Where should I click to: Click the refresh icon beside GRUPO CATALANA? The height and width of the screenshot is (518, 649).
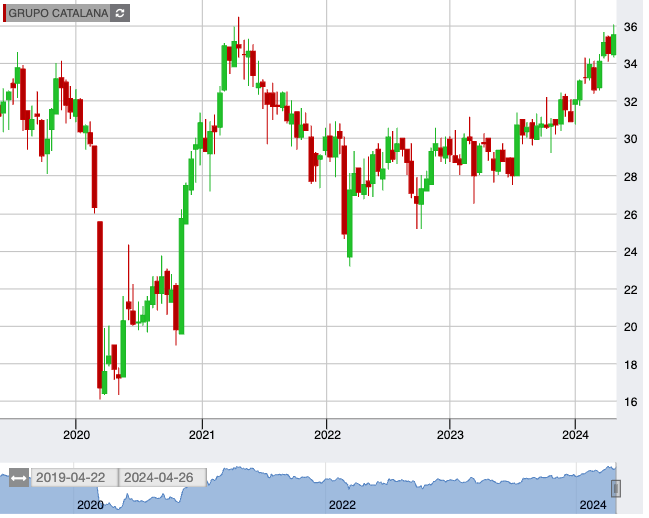(x=120, y=13)
